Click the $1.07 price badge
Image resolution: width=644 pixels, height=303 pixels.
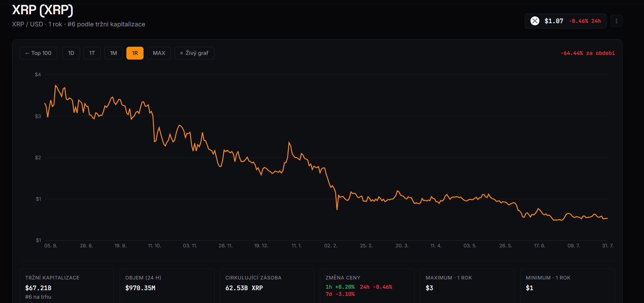pos(565,21)
